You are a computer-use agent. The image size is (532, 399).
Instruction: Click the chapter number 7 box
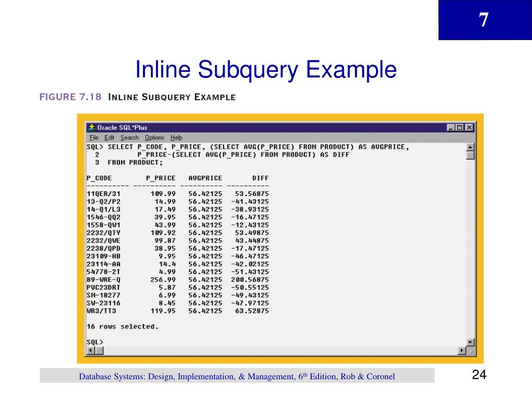click(x=485, y=20)
